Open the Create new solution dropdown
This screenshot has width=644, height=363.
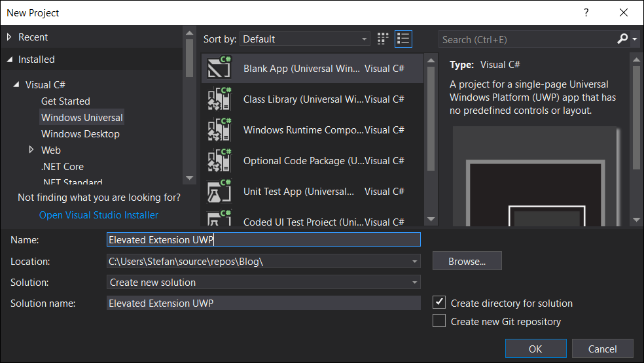(263, 282)
